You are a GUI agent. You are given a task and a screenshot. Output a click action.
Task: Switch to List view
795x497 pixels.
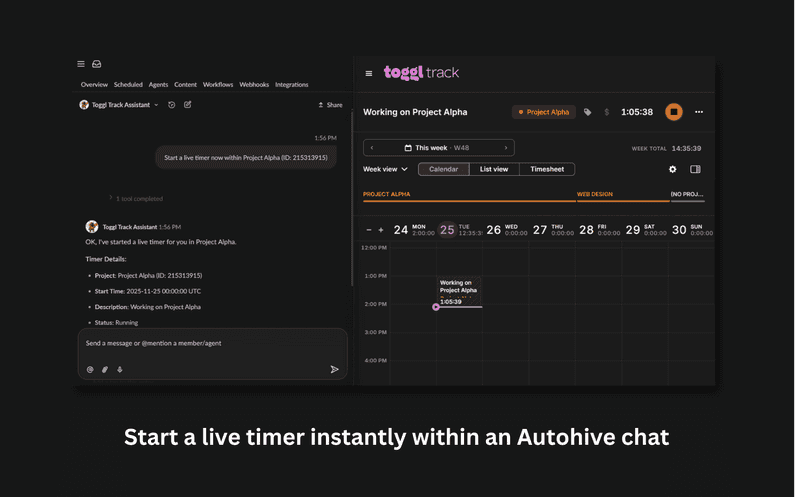click(494, 169)
